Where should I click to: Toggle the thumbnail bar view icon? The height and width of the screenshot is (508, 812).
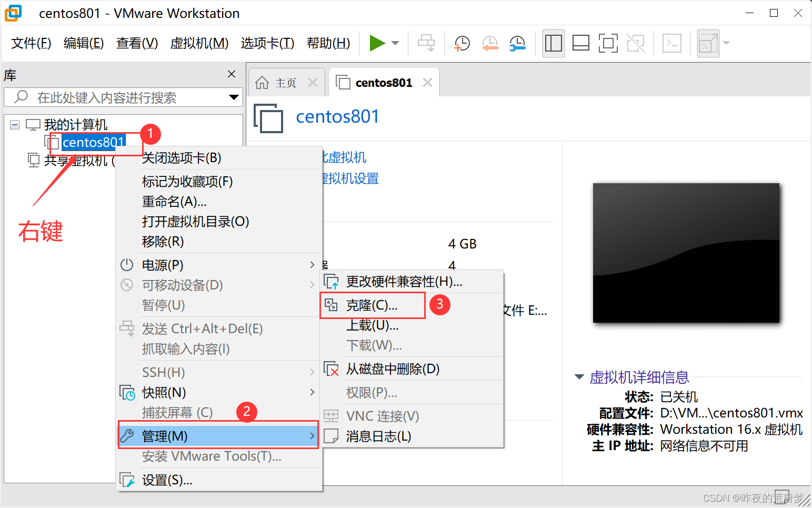pyautogui.click(x=581, y=43)
